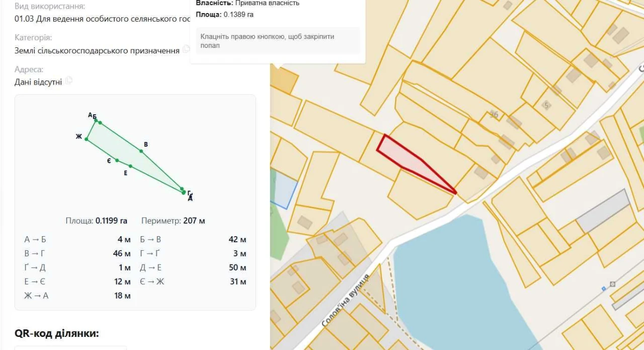644x350 pixels.
Task: Select the 'Б → В' edge label
Action: pos(150,240)
